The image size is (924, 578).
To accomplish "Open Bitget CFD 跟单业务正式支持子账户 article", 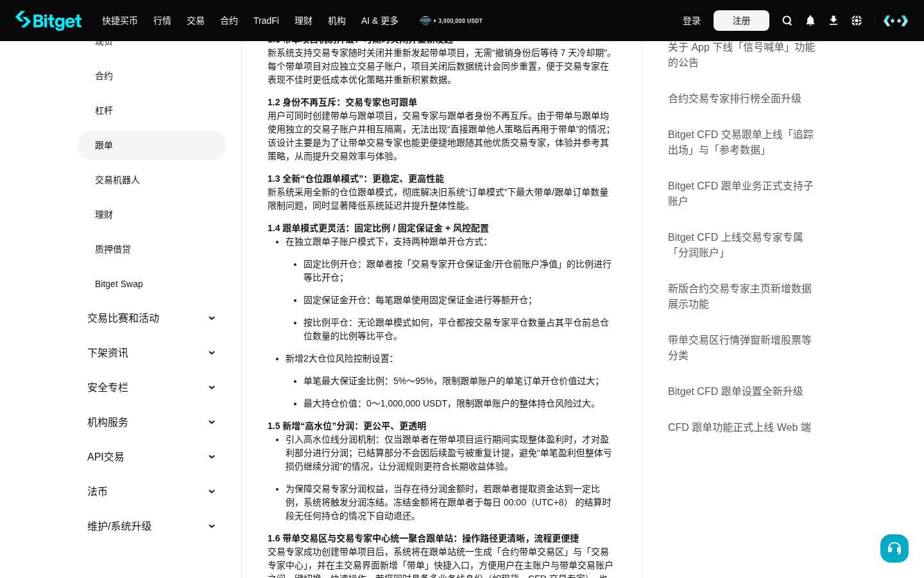I will click(x=740, y=193).
